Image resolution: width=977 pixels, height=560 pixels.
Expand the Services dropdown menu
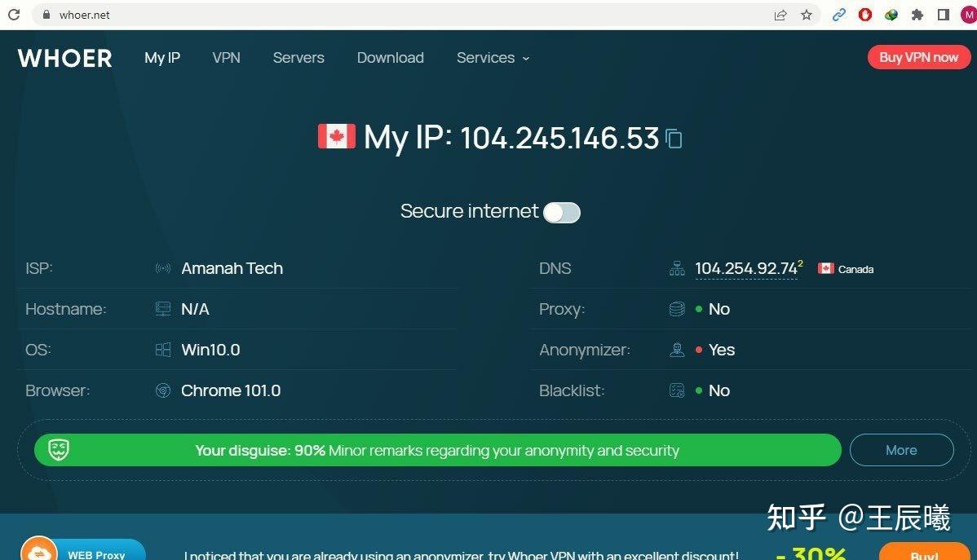(493, 58)
